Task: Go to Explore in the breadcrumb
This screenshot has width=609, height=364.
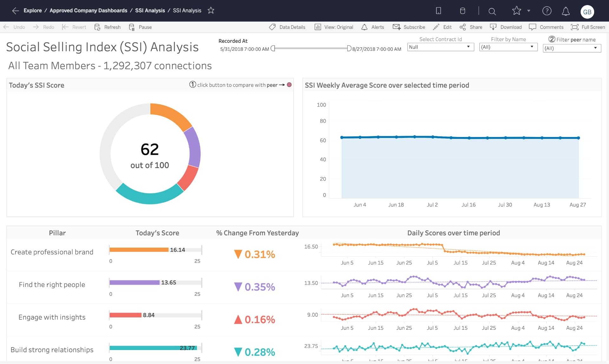Action: pyautogui.click(x=33, y=10)
